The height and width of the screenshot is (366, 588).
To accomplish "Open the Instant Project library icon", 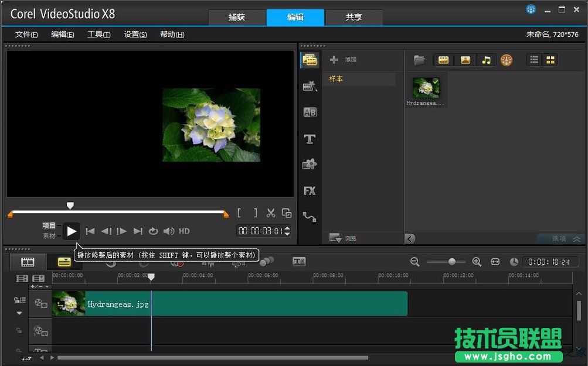I will tap(310, 86).
